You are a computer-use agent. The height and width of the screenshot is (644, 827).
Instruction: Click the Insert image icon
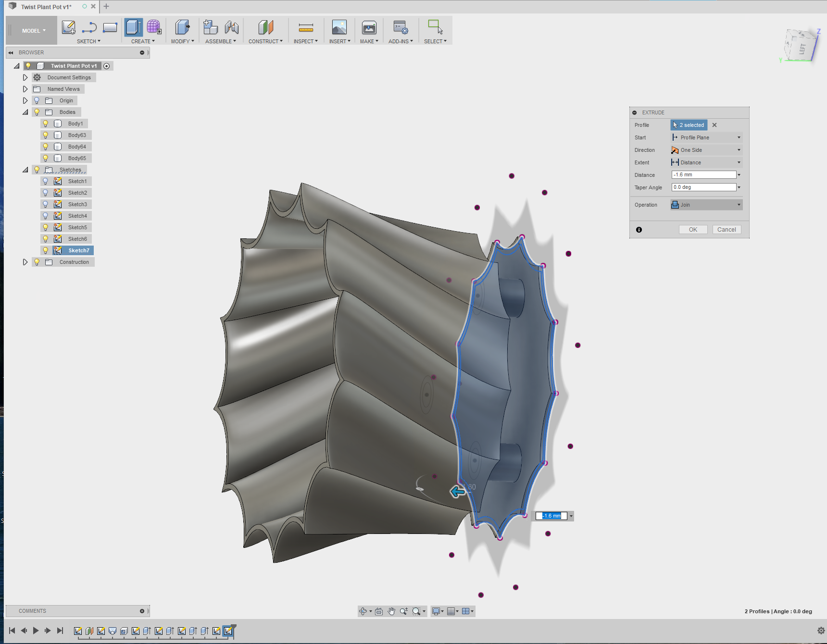click(339, 27)
